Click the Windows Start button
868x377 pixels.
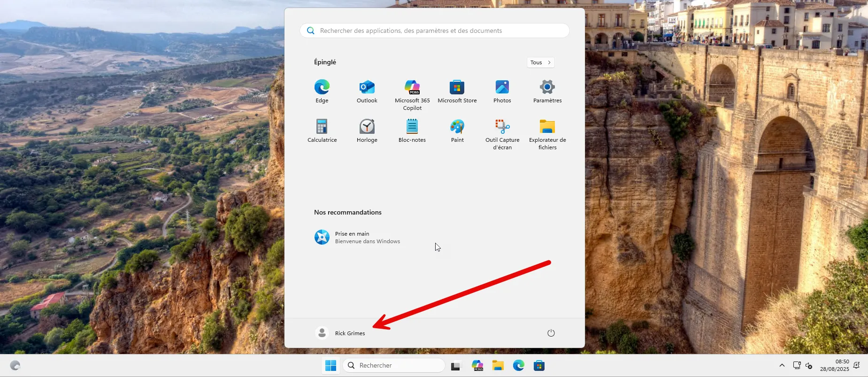coord(330,365)
